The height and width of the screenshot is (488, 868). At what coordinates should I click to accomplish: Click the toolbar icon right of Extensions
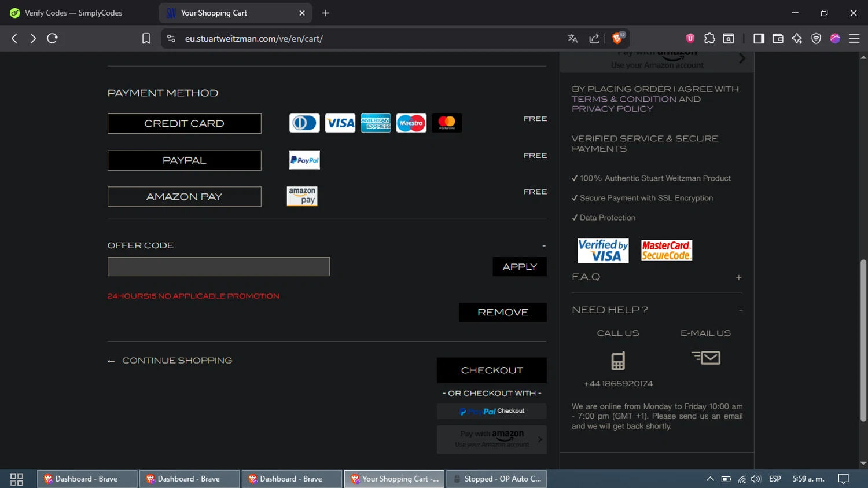(x=729, y=38)
